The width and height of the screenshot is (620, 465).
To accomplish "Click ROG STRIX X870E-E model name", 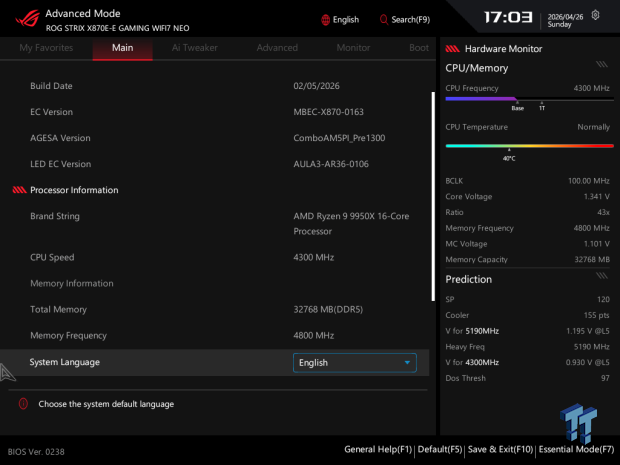I will [x=117, y=28].
